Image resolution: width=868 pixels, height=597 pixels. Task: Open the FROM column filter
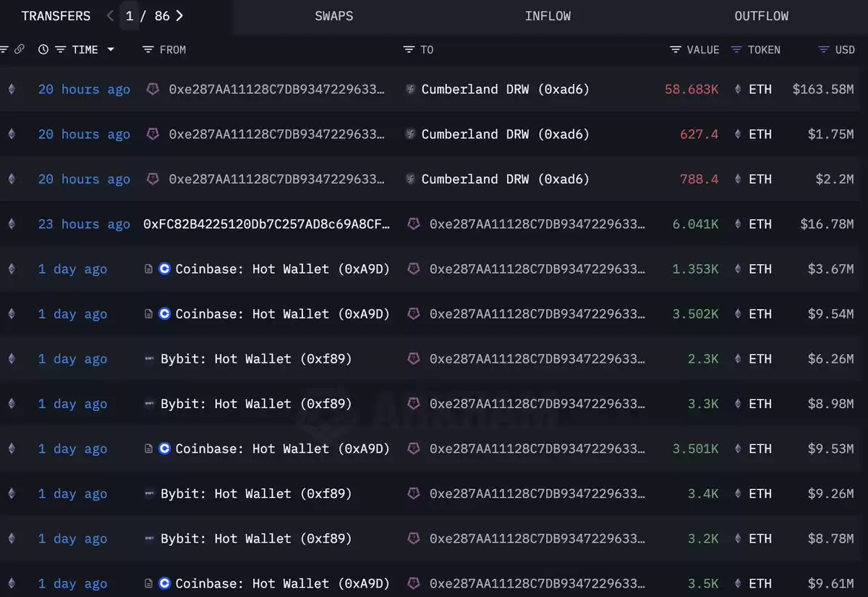coord(148,49)
